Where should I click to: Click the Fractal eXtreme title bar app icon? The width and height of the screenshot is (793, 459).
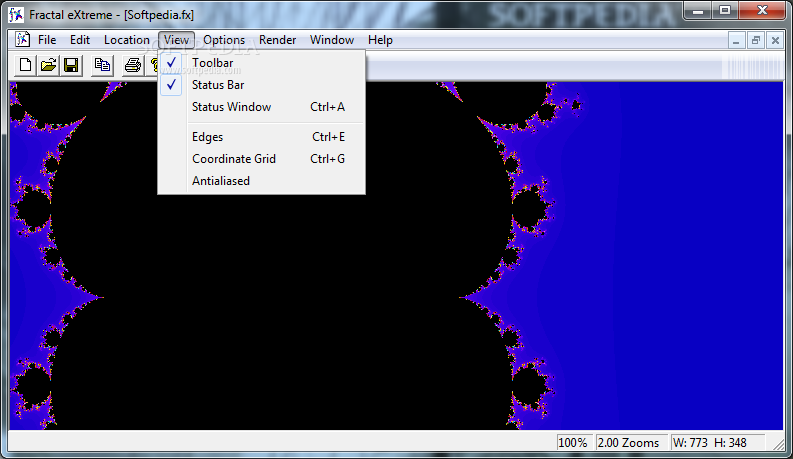point(16,15)
